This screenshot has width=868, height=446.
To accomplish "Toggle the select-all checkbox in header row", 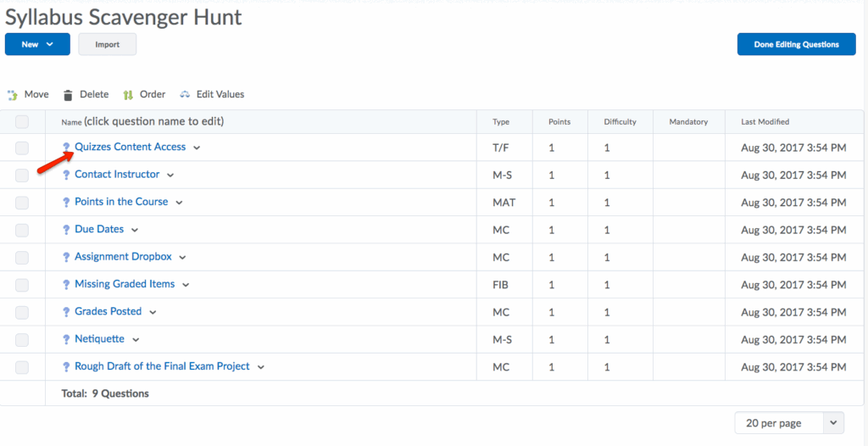I will [22, 122].
